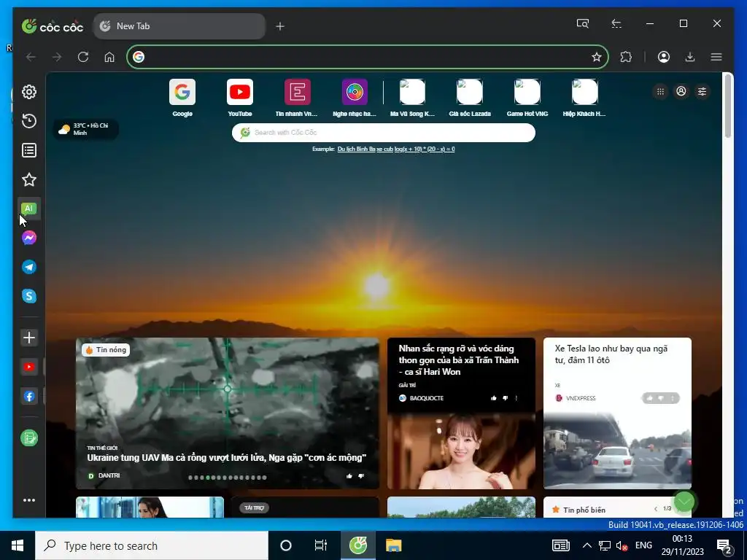Open Skype in the sidebar
The height and width of the screenshot is (560, 747).
click(x=29, y=296)
